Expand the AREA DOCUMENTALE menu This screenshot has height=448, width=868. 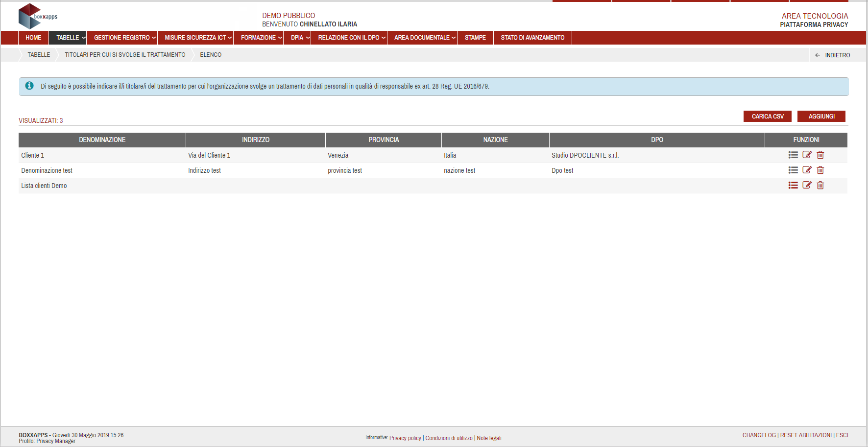point(422,38)
